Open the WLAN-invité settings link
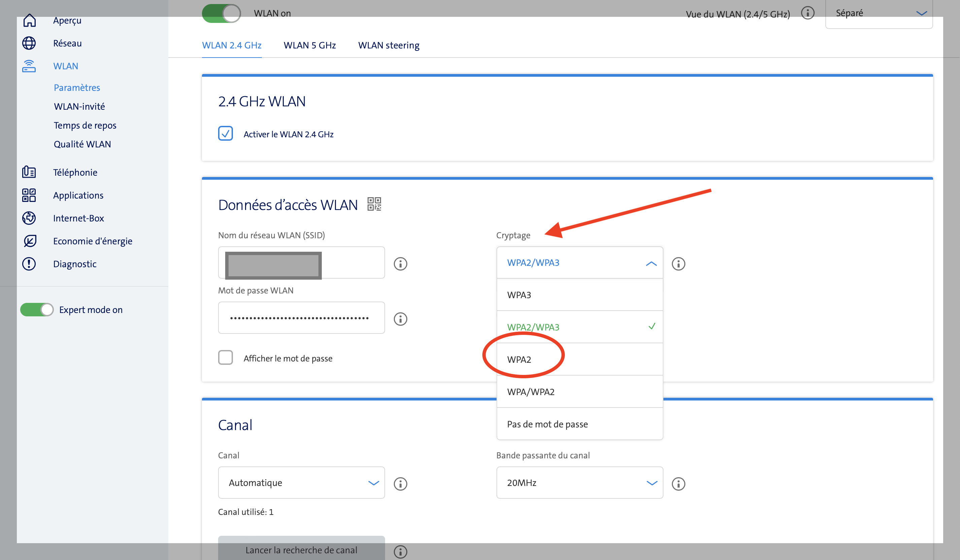The image size is (960, 560). point(79,106)
